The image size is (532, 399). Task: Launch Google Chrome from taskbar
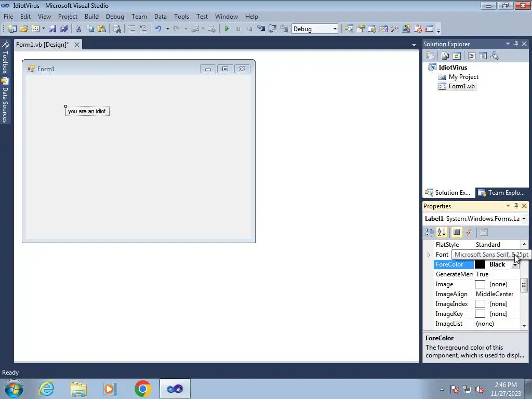(142, 389)
